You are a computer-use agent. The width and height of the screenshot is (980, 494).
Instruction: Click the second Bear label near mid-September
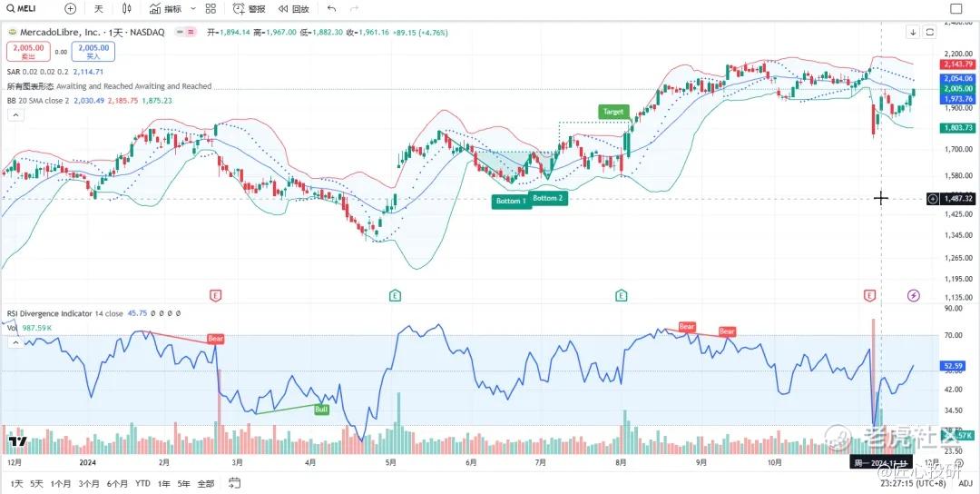click(x=727, y=331)
